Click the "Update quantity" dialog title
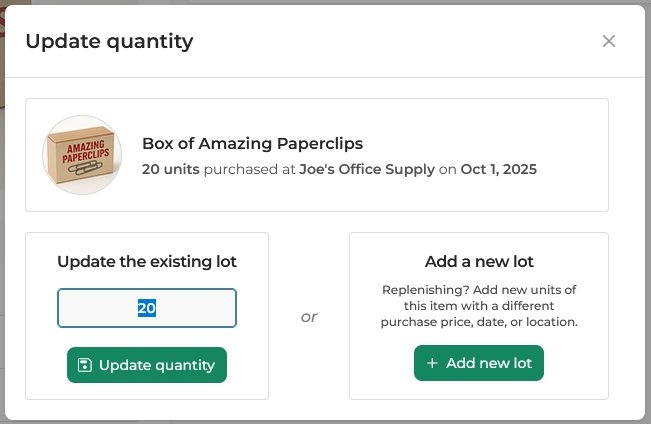The height and width of the screenshot is (424, 651). point(109,41)
